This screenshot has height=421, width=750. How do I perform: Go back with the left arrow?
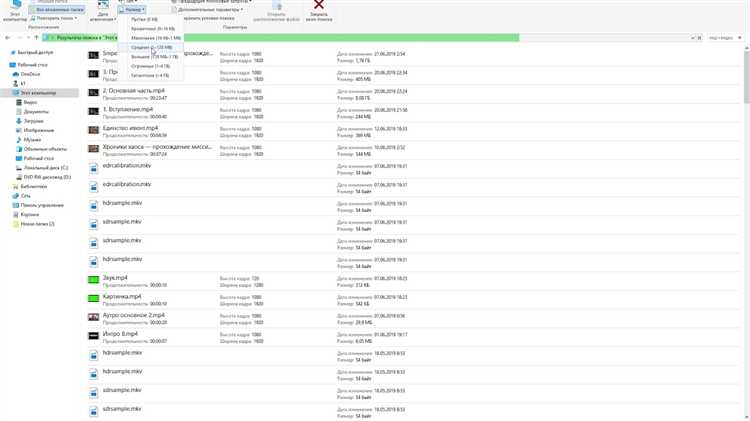click(8, 37)
